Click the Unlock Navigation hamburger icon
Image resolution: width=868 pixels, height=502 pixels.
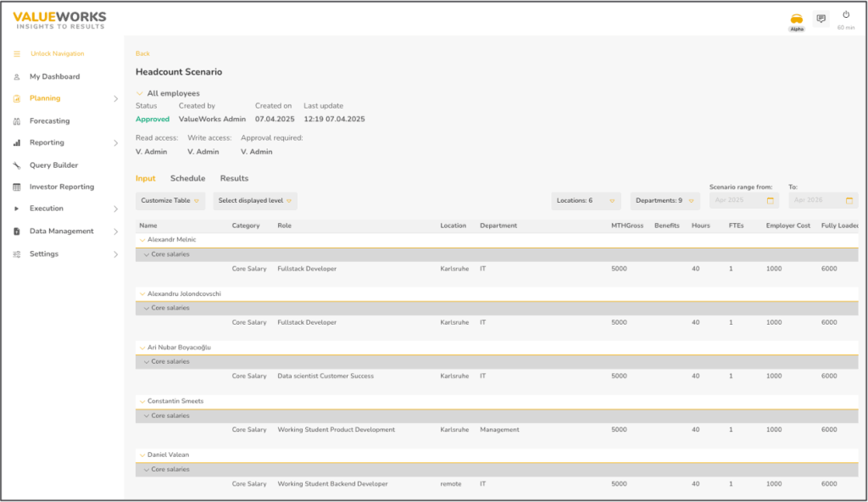pyautogui.click(x=17, y=54)
